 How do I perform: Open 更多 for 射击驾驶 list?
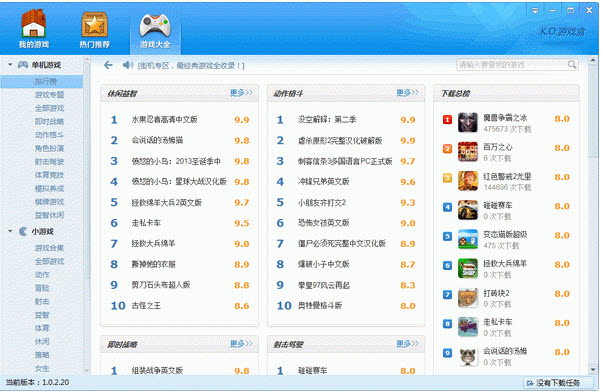point(407,344)
